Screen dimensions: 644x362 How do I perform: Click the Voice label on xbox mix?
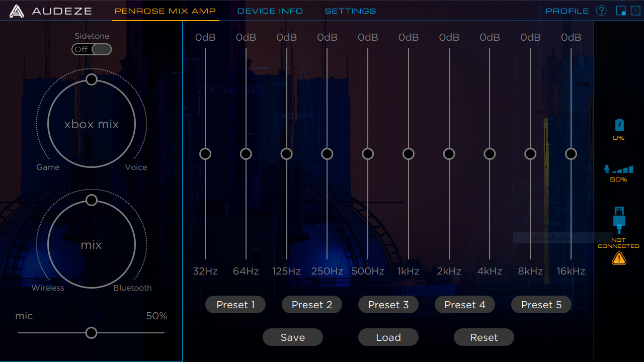click(x=136, y=167)
